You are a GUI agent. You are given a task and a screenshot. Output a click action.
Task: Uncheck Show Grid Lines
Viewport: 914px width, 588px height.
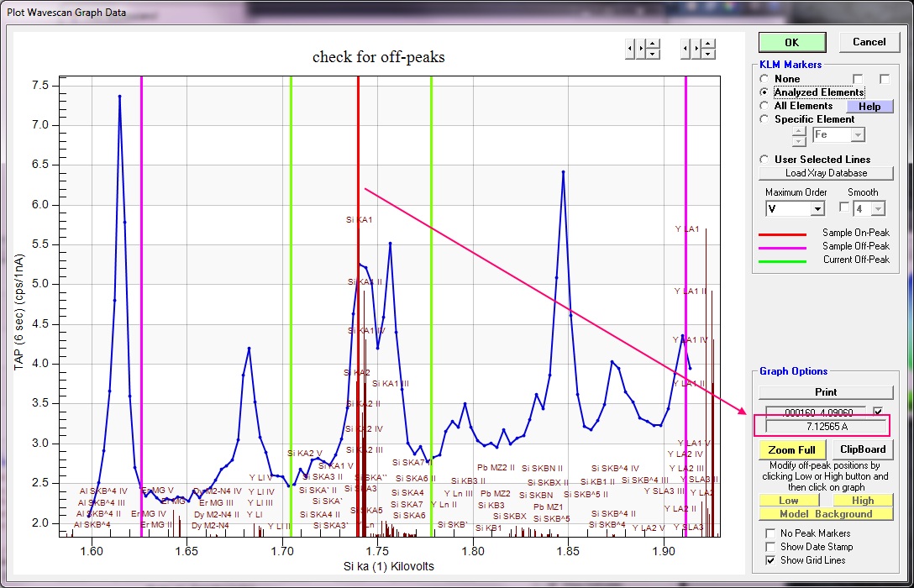(x=770, y=560)
